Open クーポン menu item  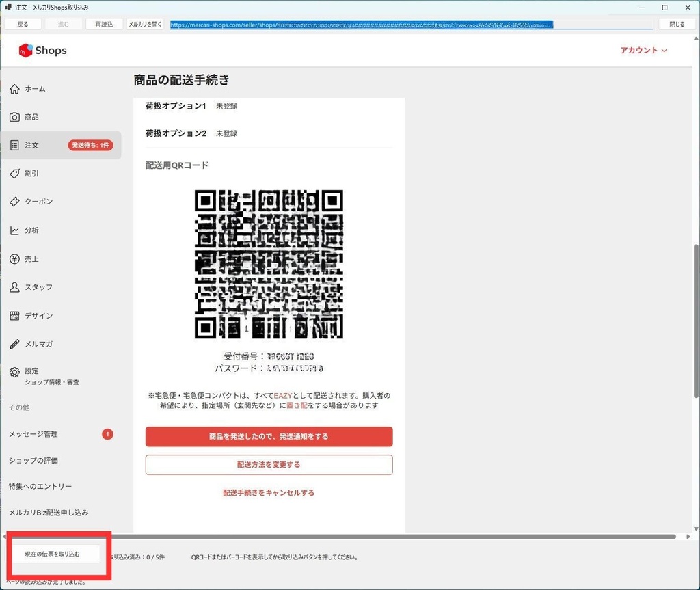[61, 202]
